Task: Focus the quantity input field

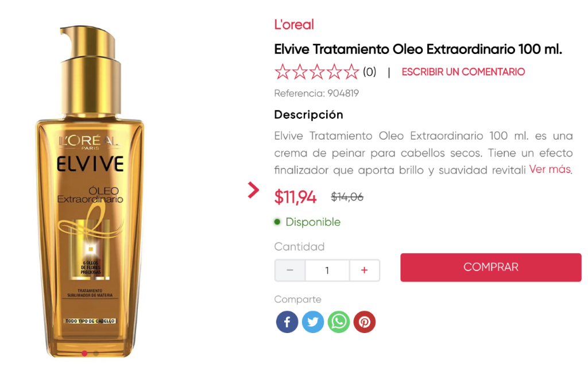Action: pyautogui.click(x=327, y=270)
